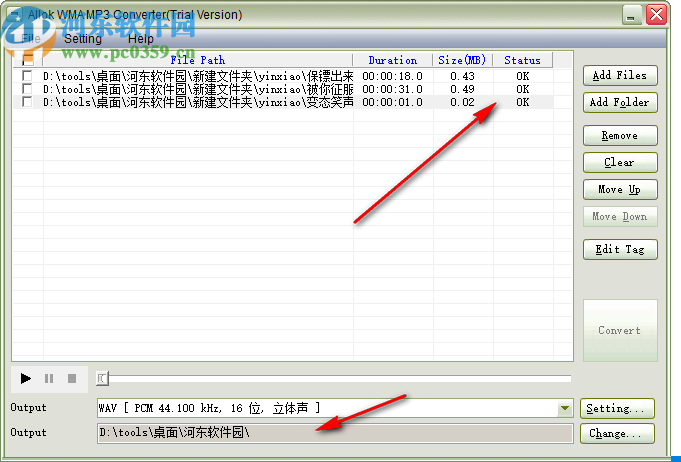Open output format Setting... dialog
The image size is (681, 462).
[617, 408]
